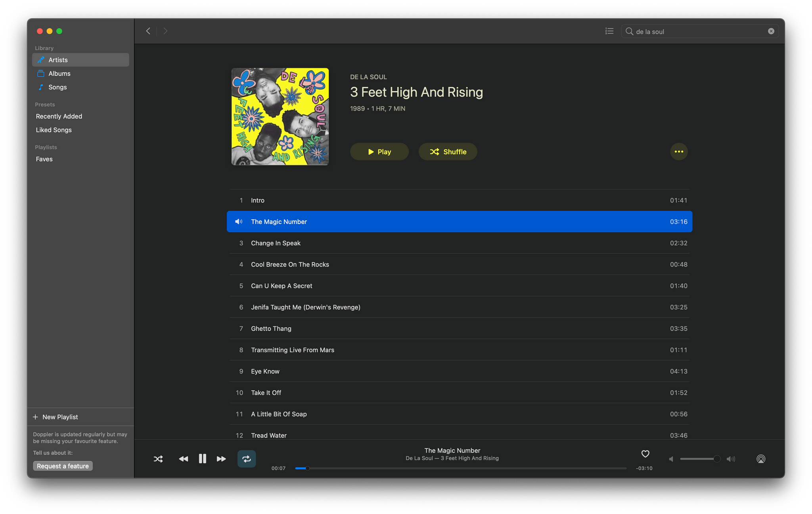The width and height of the screenshot is (812, 514).
Task: Expand back navigation with left chevron
Action: 149,31
